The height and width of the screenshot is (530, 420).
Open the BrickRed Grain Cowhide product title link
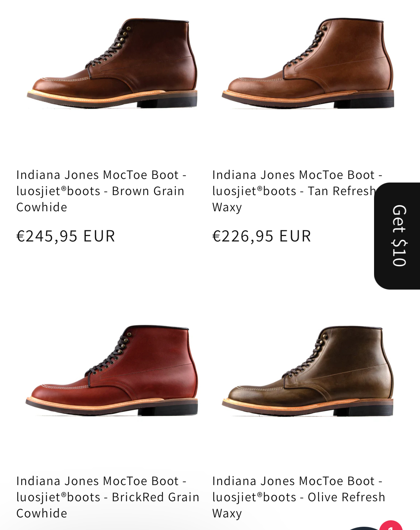tap(108, 497)
